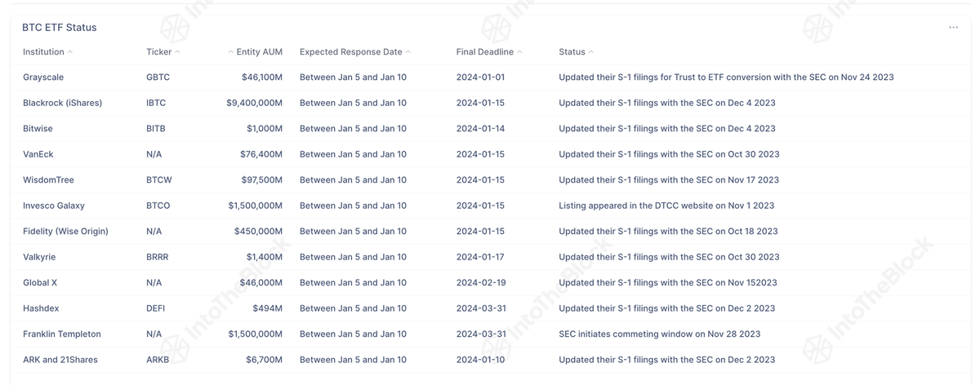This screenshot has width=980, height=385.
Task: Click the Institution column header
Action: click(x=43, y=52)
